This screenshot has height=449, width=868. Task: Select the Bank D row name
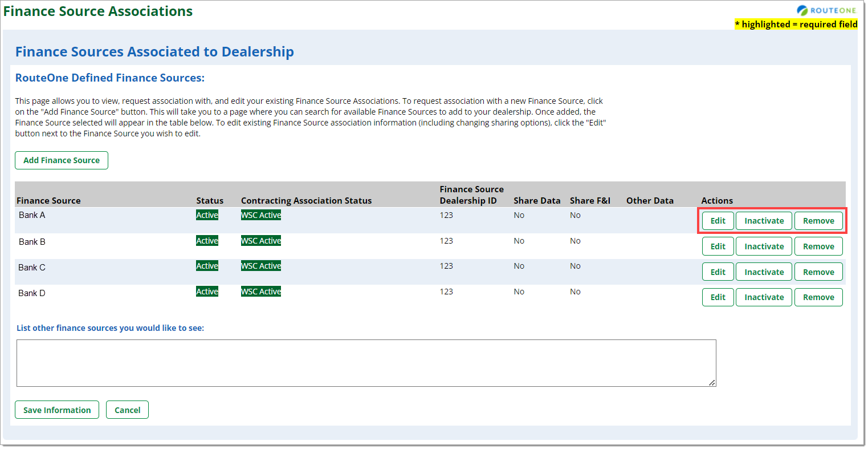coord(32,293)
